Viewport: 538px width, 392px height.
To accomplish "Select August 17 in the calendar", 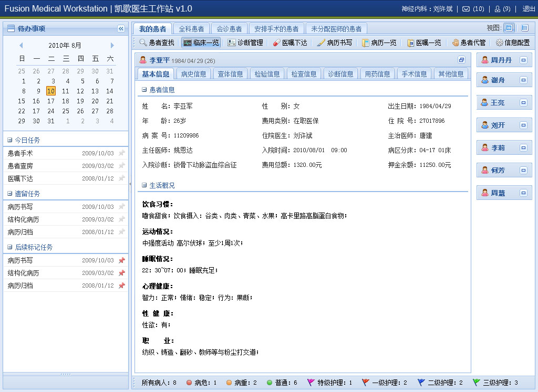I will coord(51,101).
